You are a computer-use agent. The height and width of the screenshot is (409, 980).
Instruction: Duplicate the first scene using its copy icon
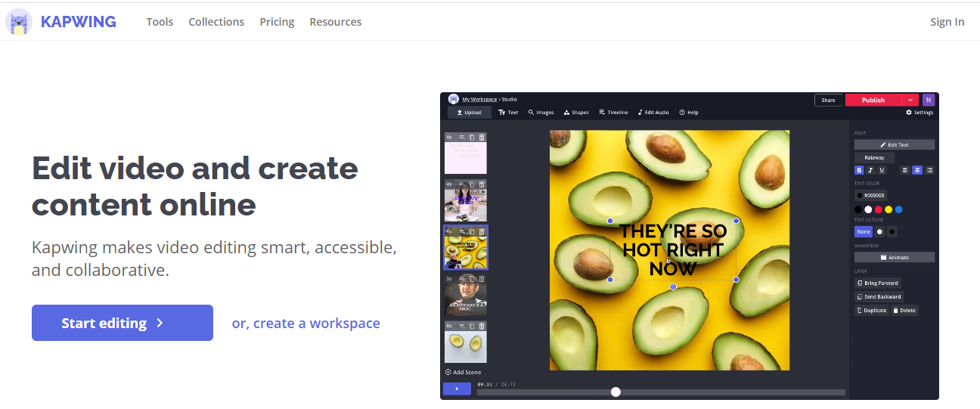(x=472, y=137)
